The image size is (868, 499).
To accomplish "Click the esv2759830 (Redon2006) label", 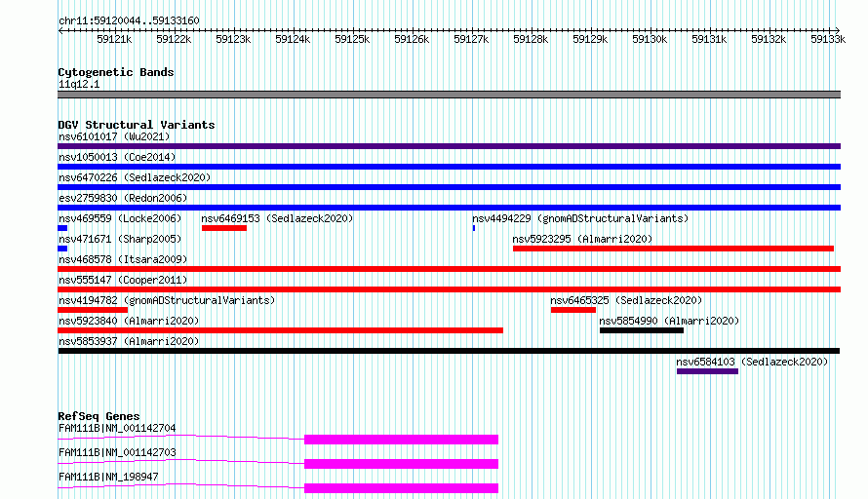I will tap(123, 198).
